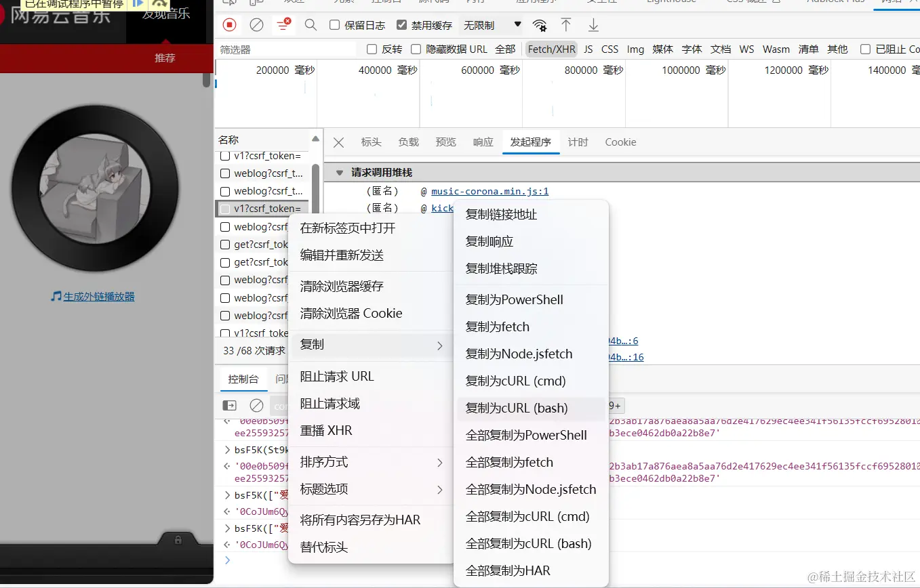
Task: Toggle the network filter bar icon
Action: pyautogui.click(x=283, y=25)
